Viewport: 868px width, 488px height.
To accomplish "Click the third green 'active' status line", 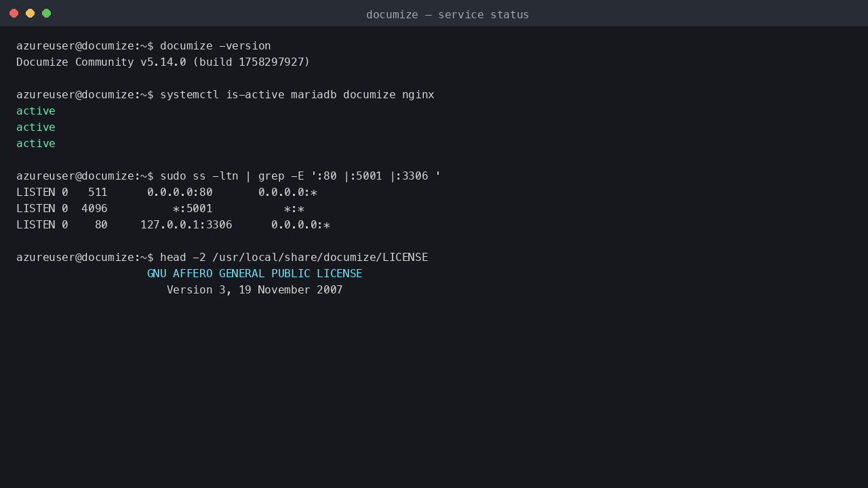I will [x=36, y=144].
